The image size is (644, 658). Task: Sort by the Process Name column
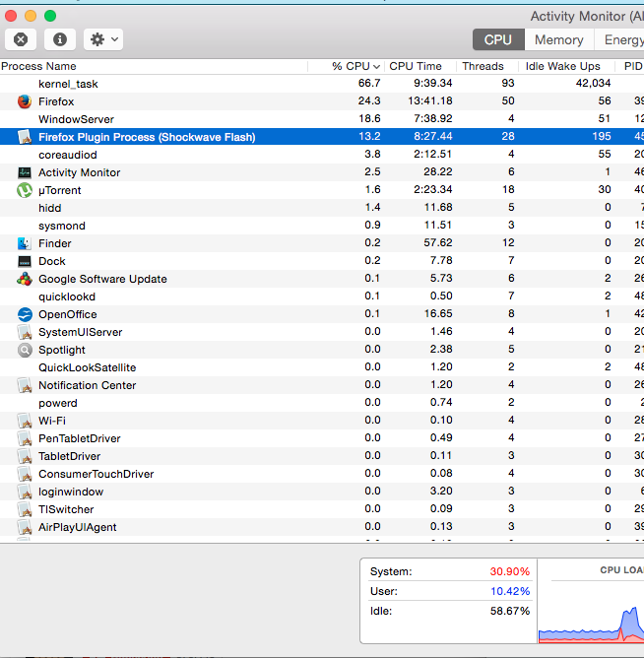[x=154, y=66]
